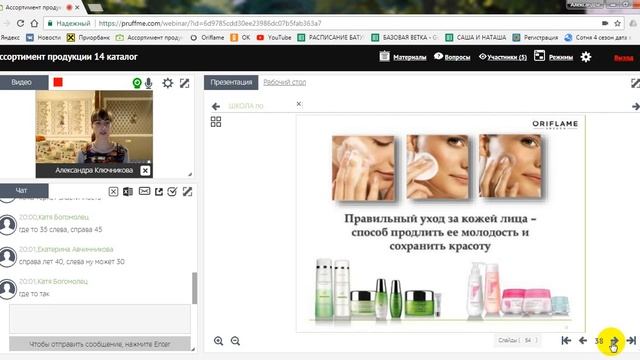Zoom in on the slide

tap(218, 341)
